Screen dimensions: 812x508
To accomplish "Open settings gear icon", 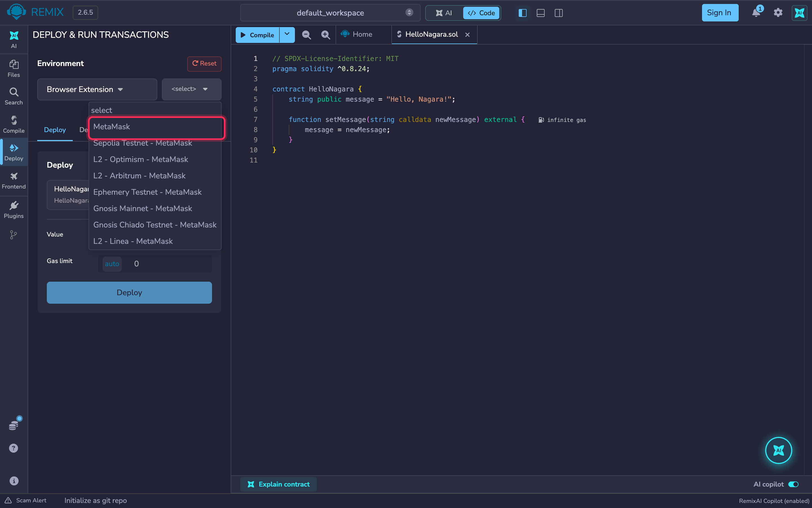I will (x=778, y=13).
